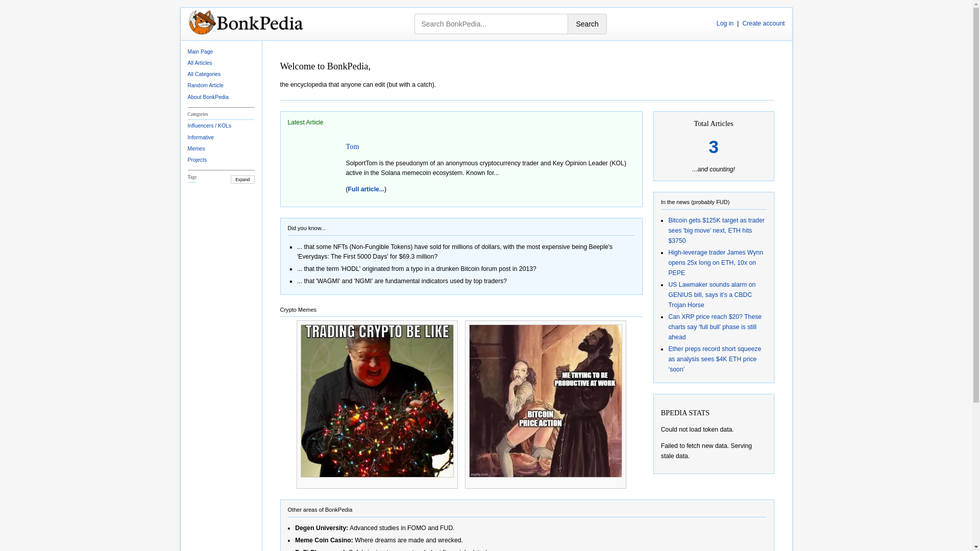Open the Create account link

763,23
